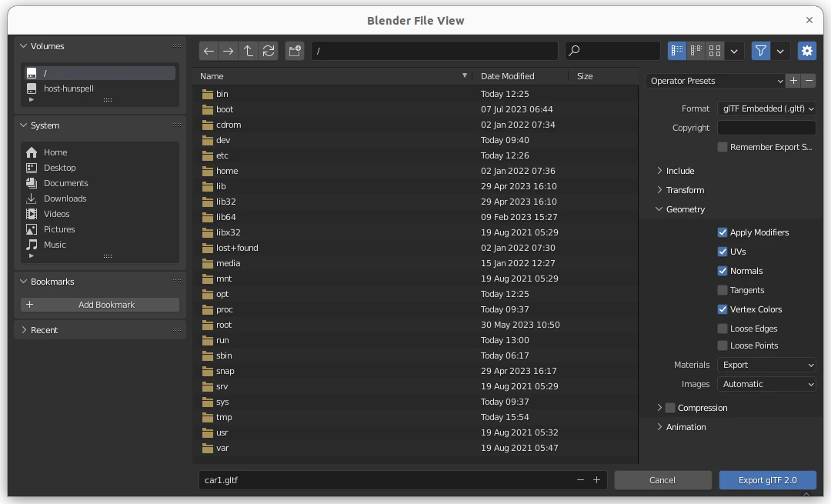This screenshot has height=504, width=831.
Task: Enable the Loose Edges checkbox
Action: click(723, 329)
